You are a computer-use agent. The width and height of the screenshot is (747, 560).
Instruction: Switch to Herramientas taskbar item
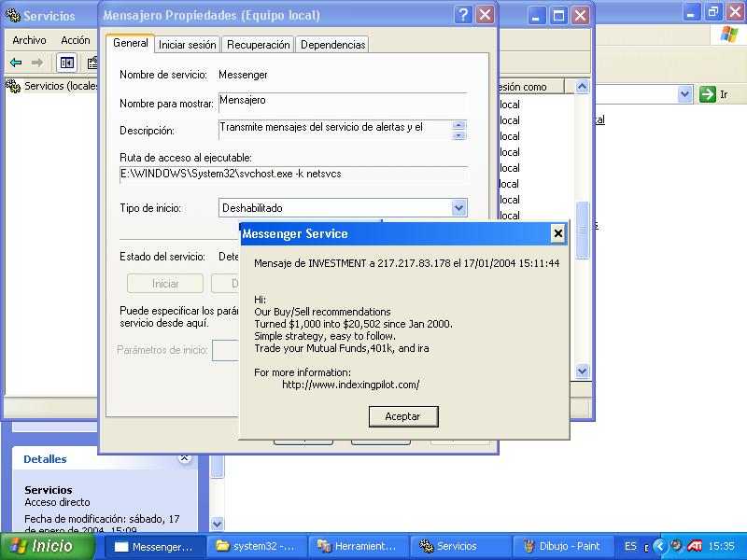tap(359, 547)
